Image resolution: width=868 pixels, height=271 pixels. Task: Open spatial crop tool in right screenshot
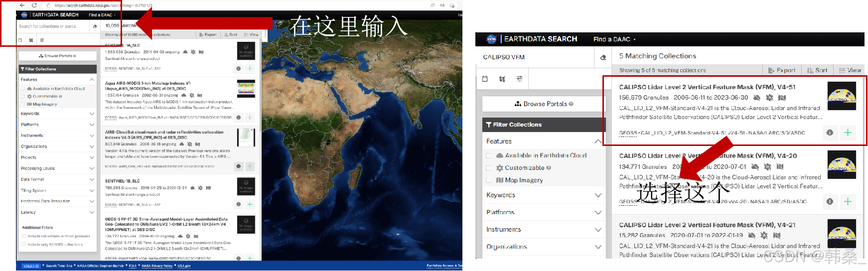(x=502, y=79)
